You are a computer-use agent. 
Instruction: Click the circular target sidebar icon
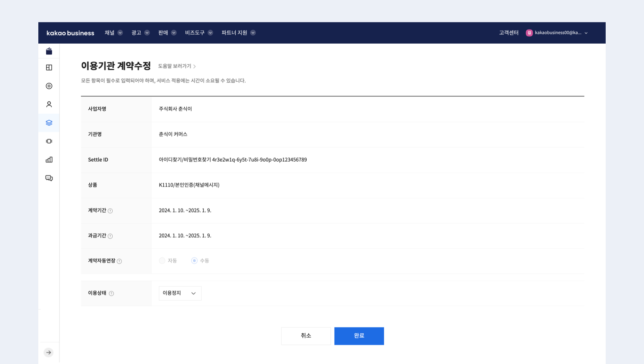pos(49,86)
